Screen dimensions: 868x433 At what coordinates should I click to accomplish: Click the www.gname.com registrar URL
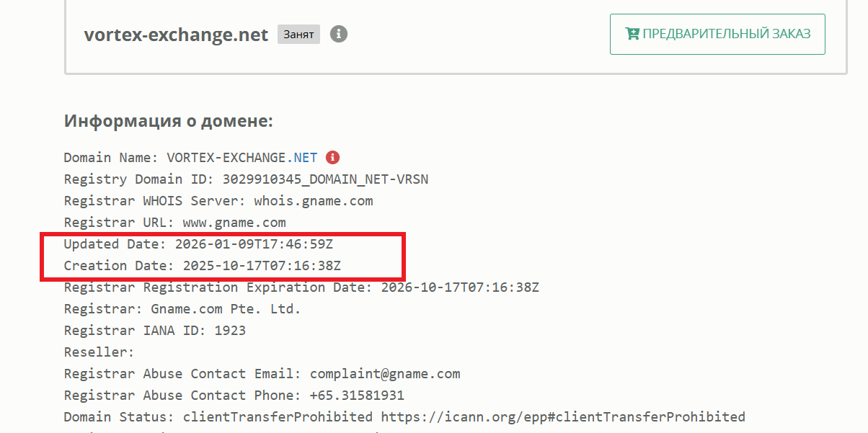pos(234,222)
